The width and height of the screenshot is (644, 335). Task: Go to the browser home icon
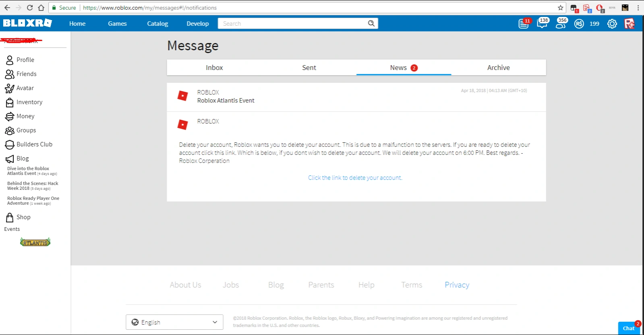[x=41, y=8]
